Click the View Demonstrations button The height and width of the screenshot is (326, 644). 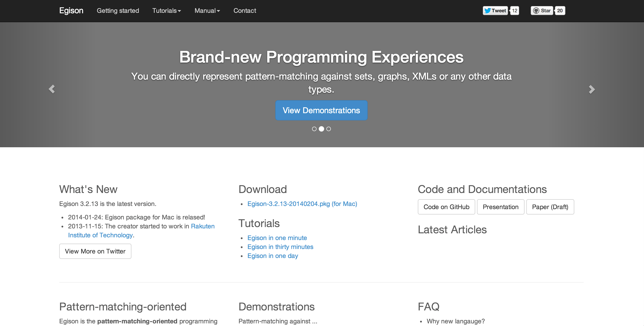click(321, 110)
